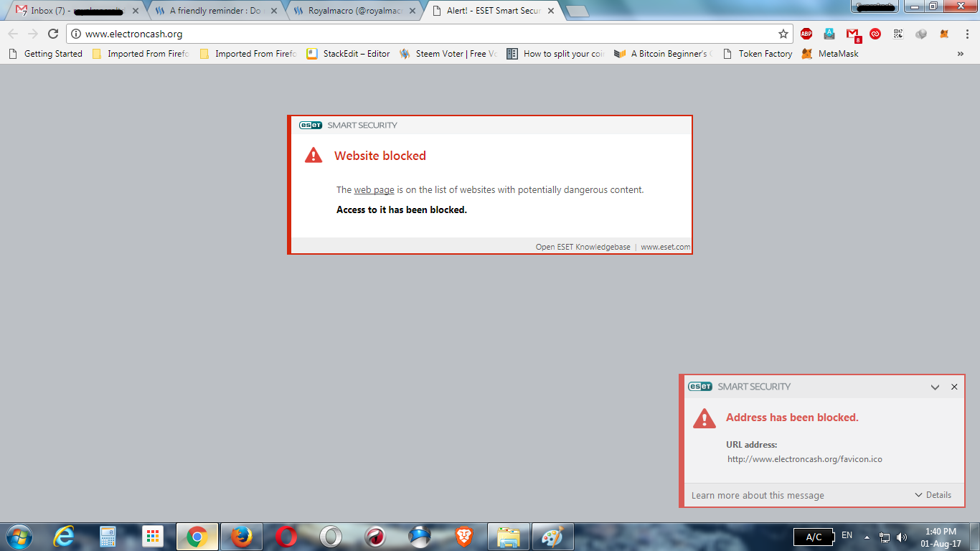Click the red Authy-style extension icon

pyautogui.click(x=875, y=34)
